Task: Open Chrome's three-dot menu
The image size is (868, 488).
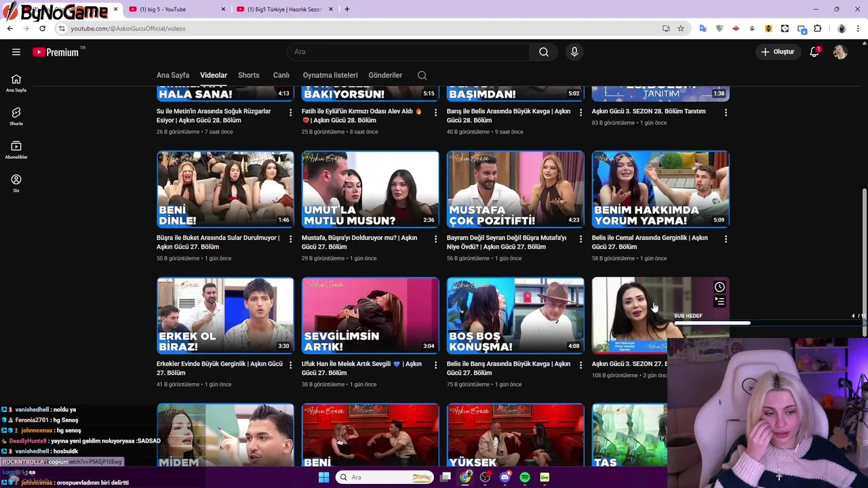Action: [858, 28]
